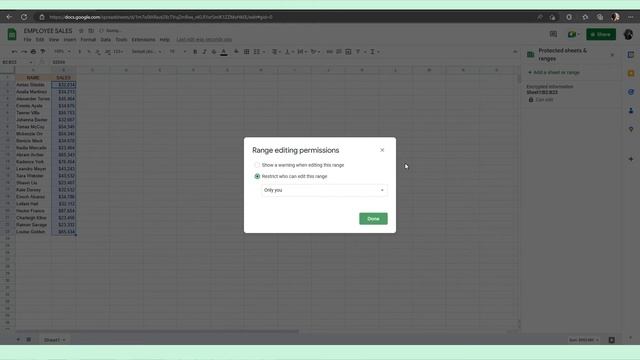Toggle Strikethrough formatting in the toolbar

click(x=214, y=52)
